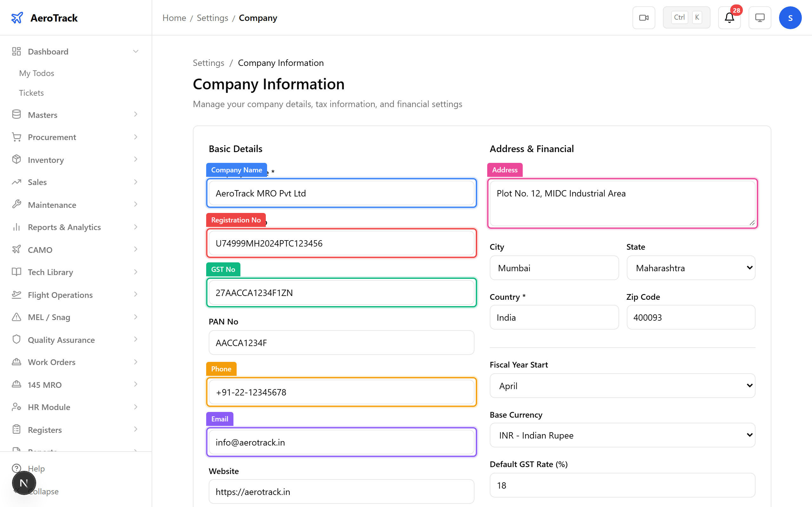Viewport: 812px width, 507px height.
Task: Click the Default GST Rate input field
Action: click(x=622, y=485)
